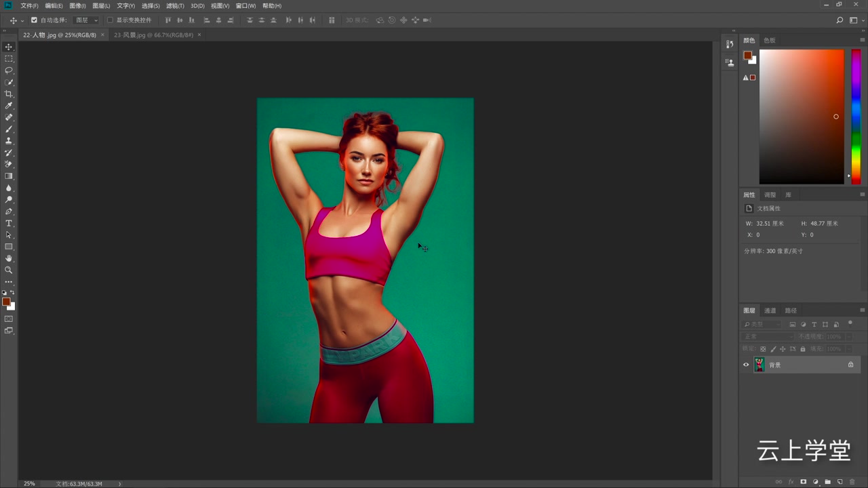Create a new group folder icon

coord(827,482)
